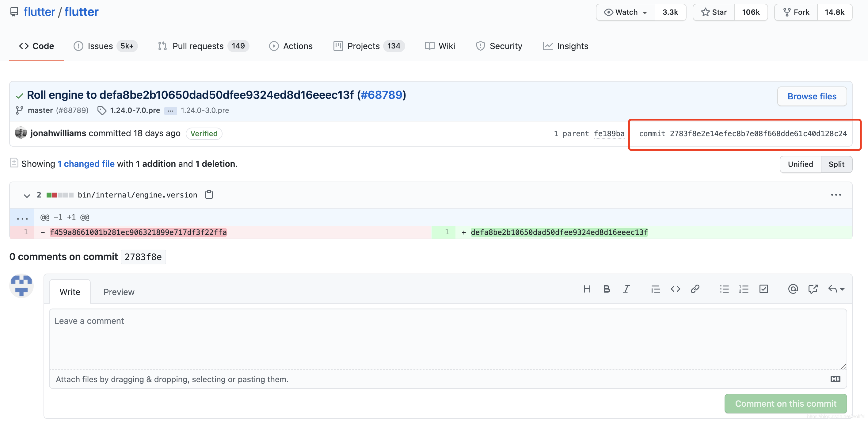Viewport: 868px width, 422px height.
Task: Click the heading format icon in the editor
Action: coord(587,289)
